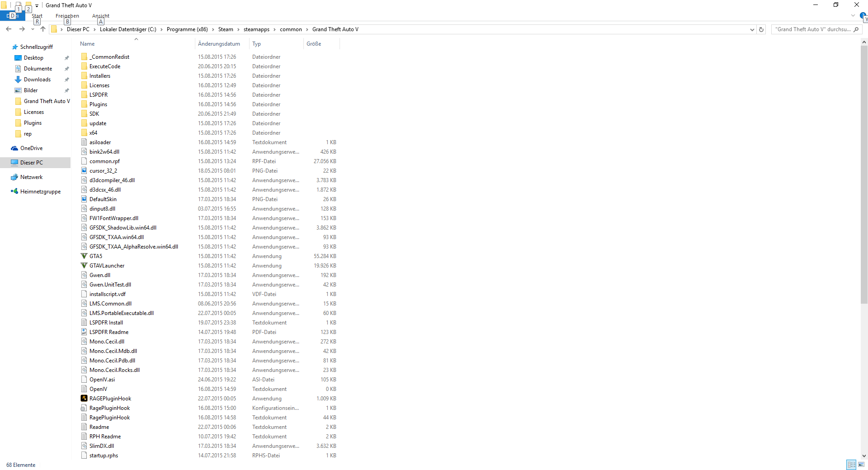Select the LSPDFR Readme PDF icon
This screenshot has width=868, height=470.
[x=84, y=332]
